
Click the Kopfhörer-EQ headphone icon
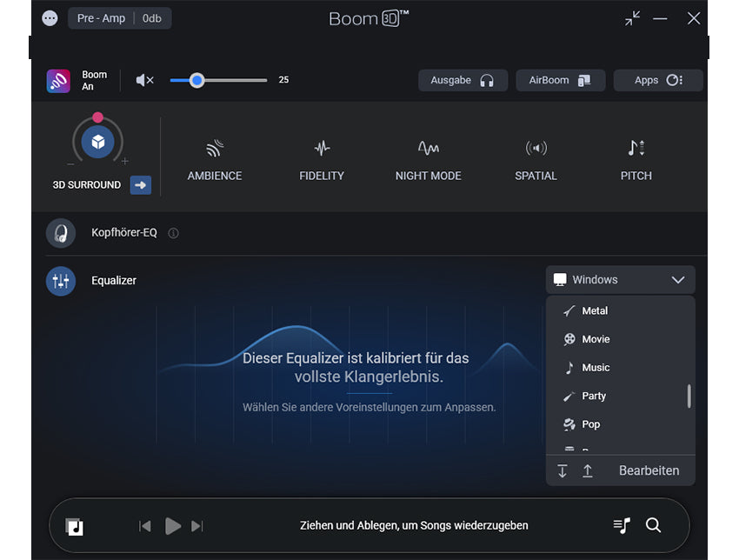click(x=61, y=233)
